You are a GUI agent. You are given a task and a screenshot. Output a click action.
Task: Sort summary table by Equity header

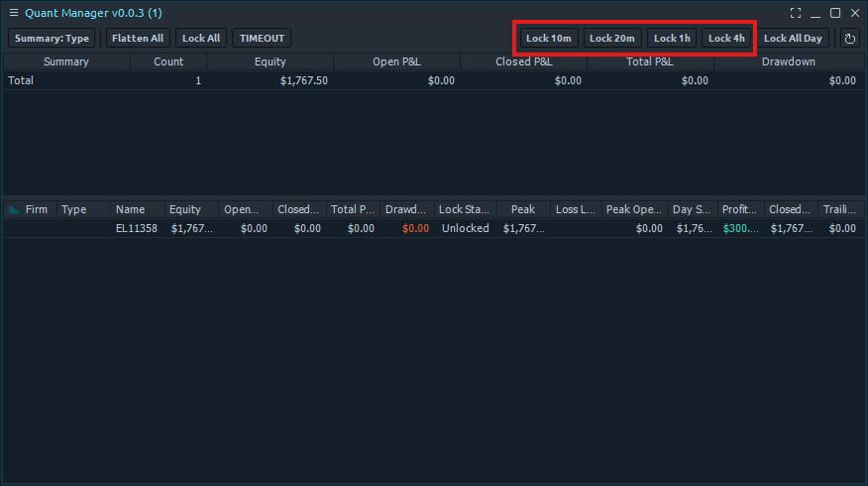coord(270,61)
